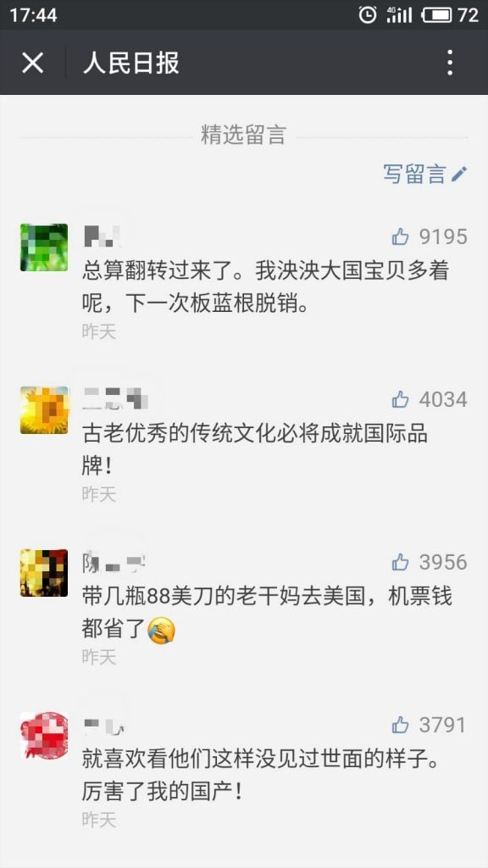Select the comment about 88美刀的老干妈
488x868 pixels.
(267, 613)
